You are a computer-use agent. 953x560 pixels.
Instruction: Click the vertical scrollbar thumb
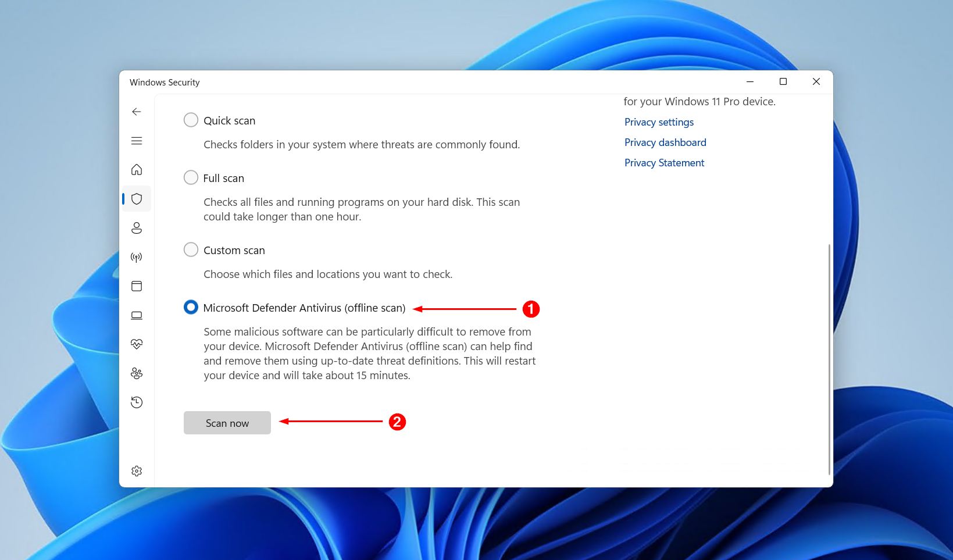tap(829, 359)
